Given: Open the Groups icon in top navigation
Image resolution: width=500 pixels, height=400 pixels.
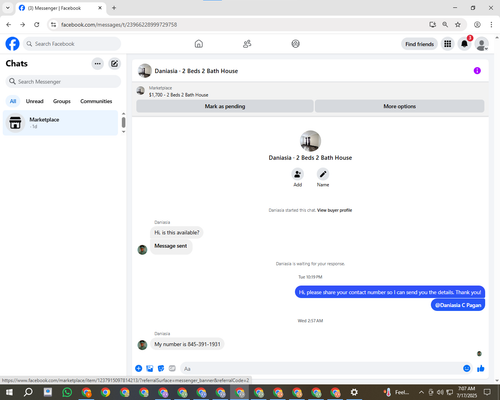Looking at the screenshot, I should (295, 44).
